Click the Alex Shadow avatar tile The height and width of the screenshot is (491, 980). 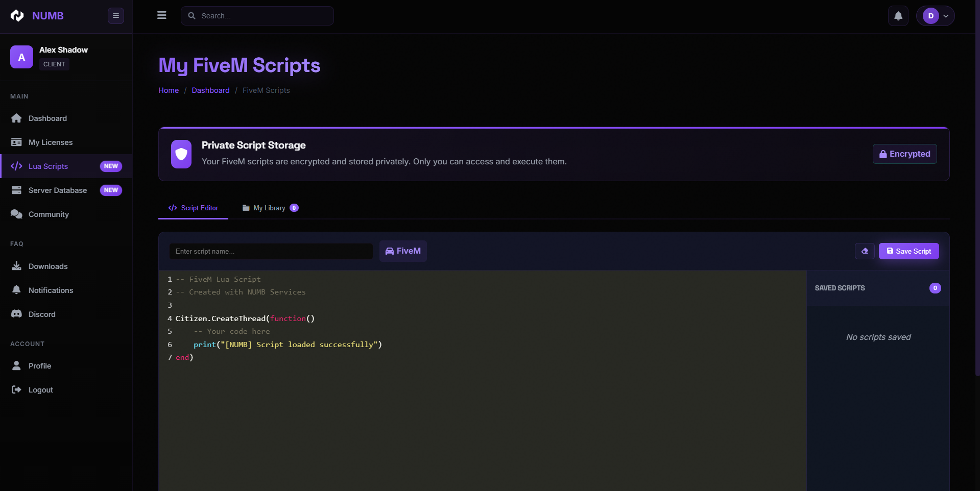(x=21, y=57)
